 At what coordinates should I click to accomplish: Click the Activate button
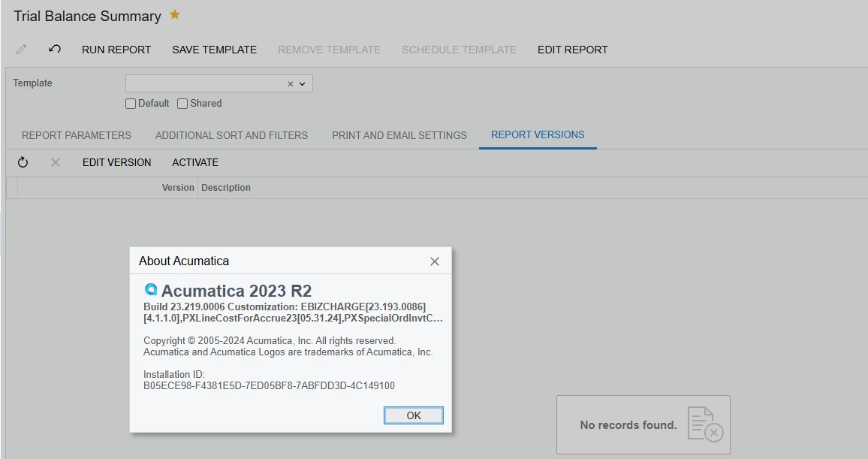click(195, 162)
